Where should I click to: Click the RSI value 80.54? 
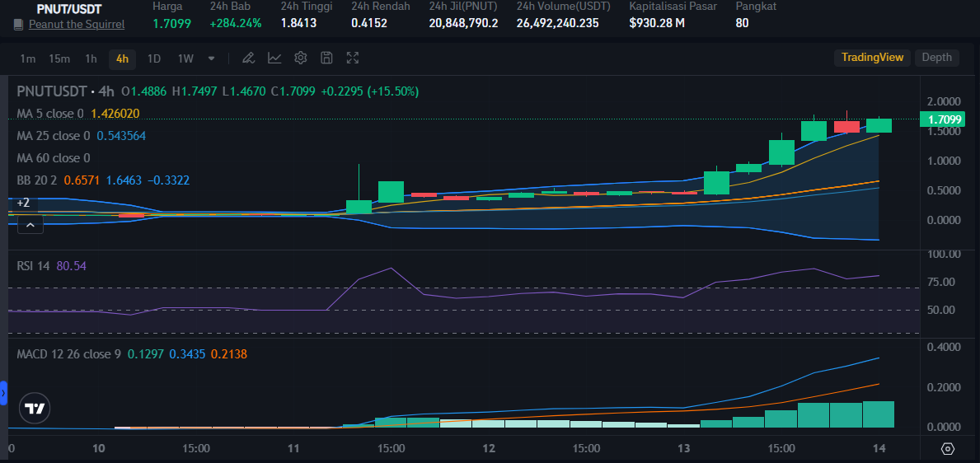click(71, 266)
